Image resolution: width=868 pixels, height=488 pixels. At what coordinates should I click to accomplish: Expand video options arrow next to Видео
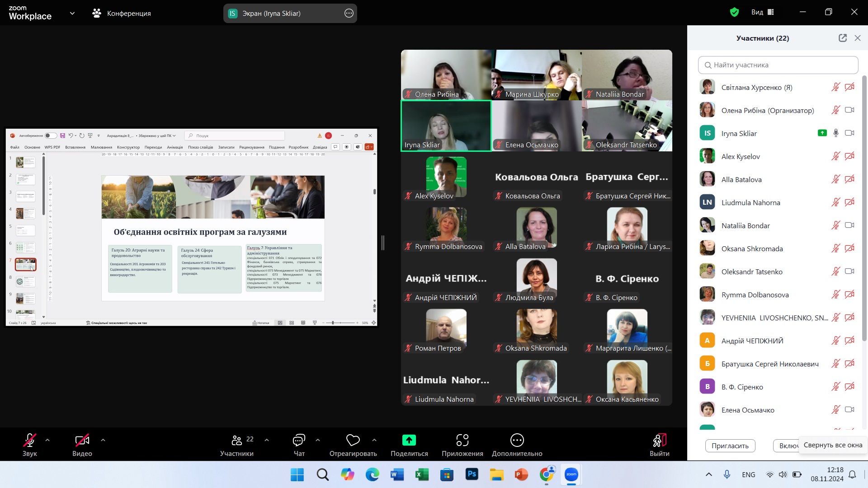coord(103,440)
